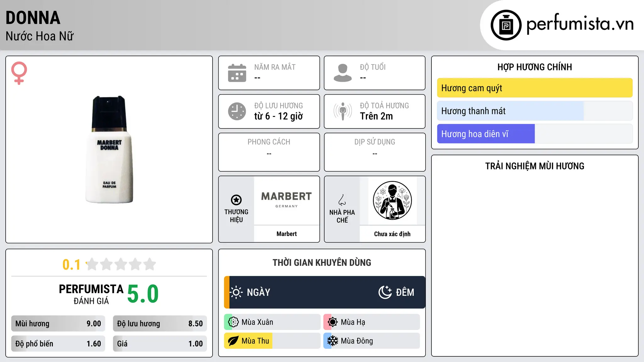644x362 pixels.
Task: Click the Perfumista Đánh Giá label
Action: (x=91, y=294)
